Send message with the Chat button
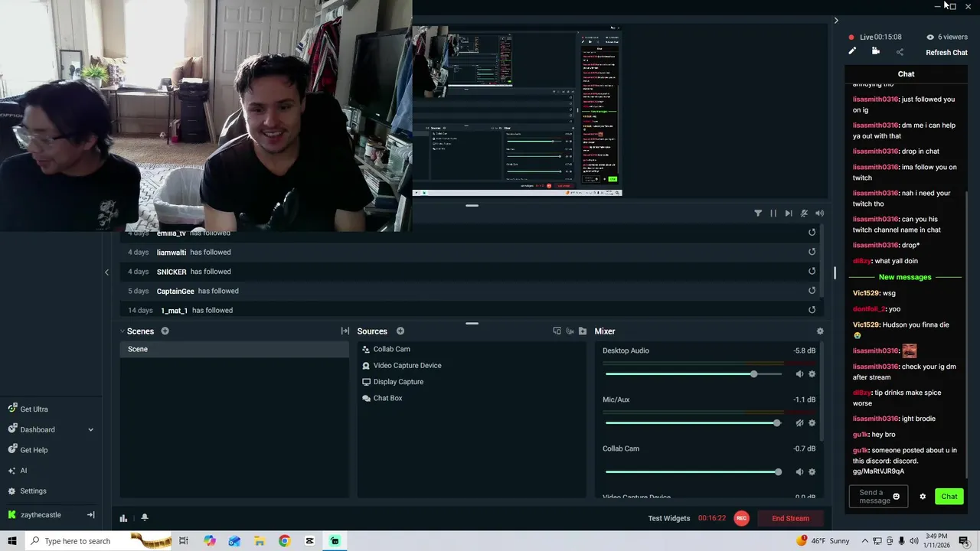Viewport: 980px width, 551px height. coord(949,497)
